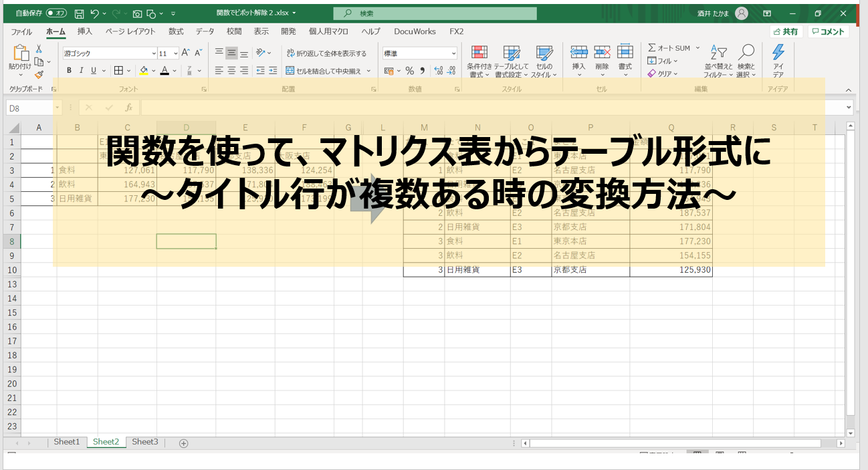
Task: Switch to the Sheet3 worksheet tab
Action: [x=144, y=442]
